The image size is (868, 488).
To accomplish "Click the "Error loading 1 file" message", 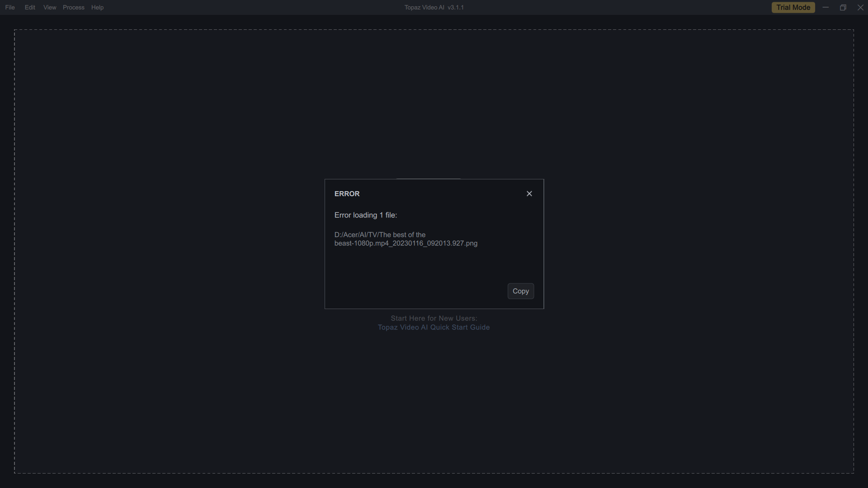I will (x=365, y=215).
